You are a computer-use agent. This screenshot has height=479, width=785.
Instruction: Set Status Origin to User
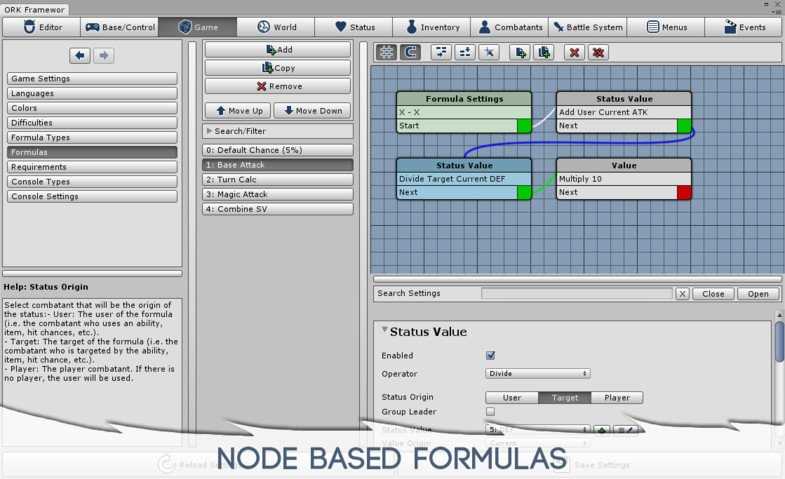pos(512,397)
